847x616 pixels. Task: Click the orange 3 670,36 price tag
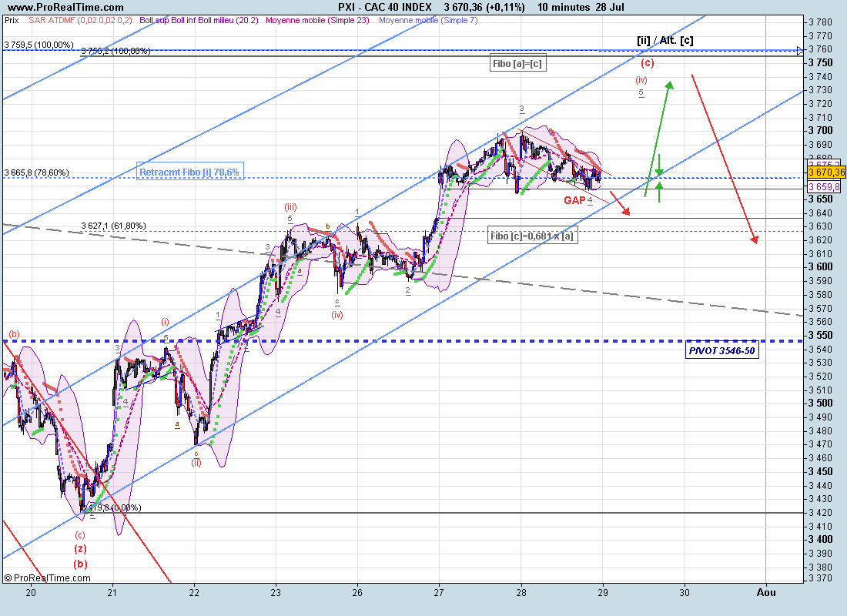pyautogui.click(x=826, y=172)
